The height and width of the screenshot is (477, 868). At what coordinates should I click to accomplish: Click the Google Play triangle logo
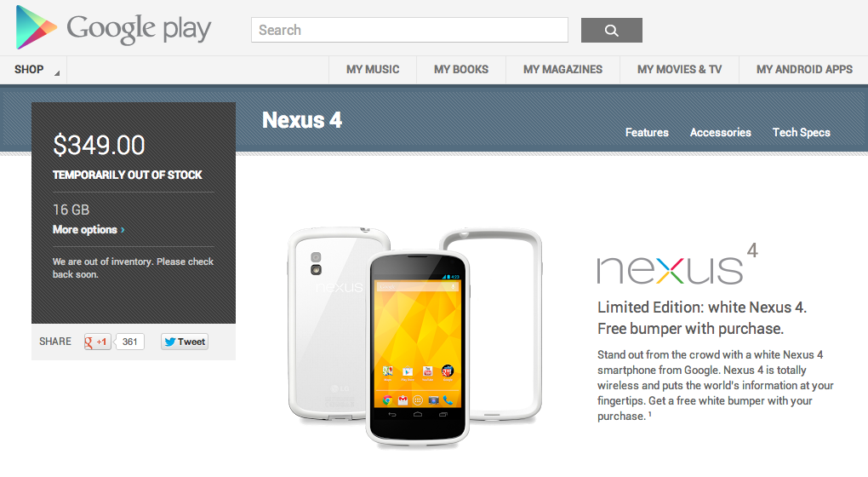(36, 28)
